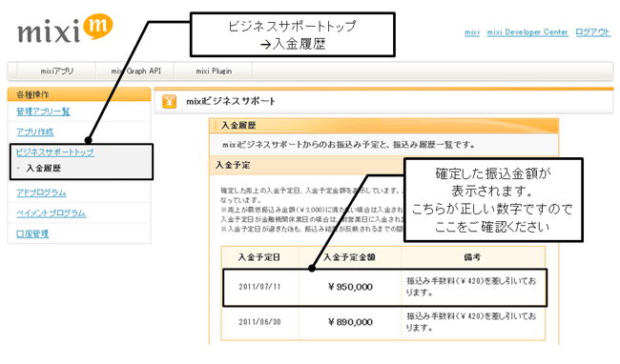Click the mixiビジネスサポート page title
Screen dimensions: 620x364
[x=231, y=101]
